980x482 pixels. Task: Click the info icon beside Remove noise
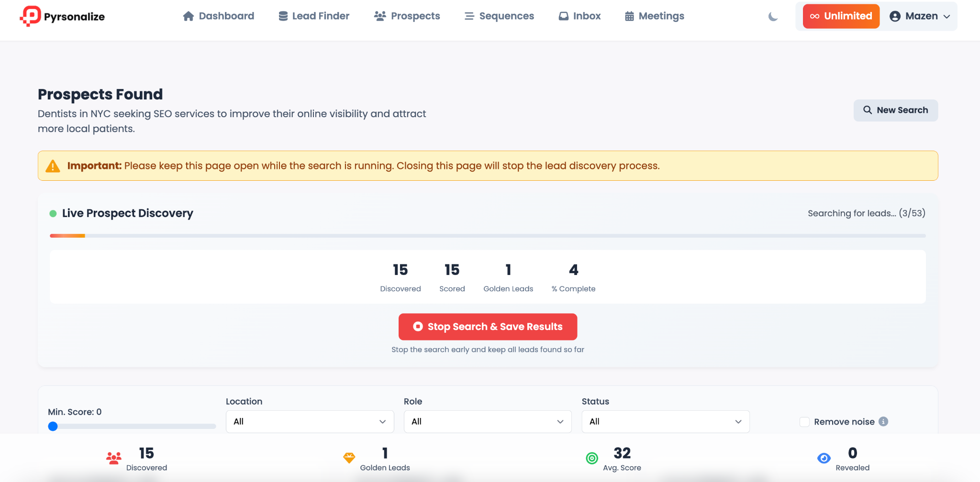[883, 421]
